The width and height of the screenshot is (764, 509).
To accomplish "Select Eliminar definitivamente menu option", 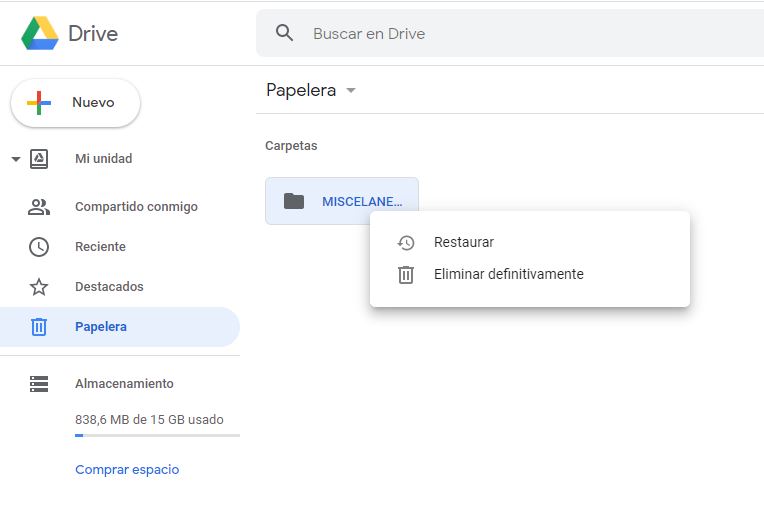I will (x=508, y=274).
